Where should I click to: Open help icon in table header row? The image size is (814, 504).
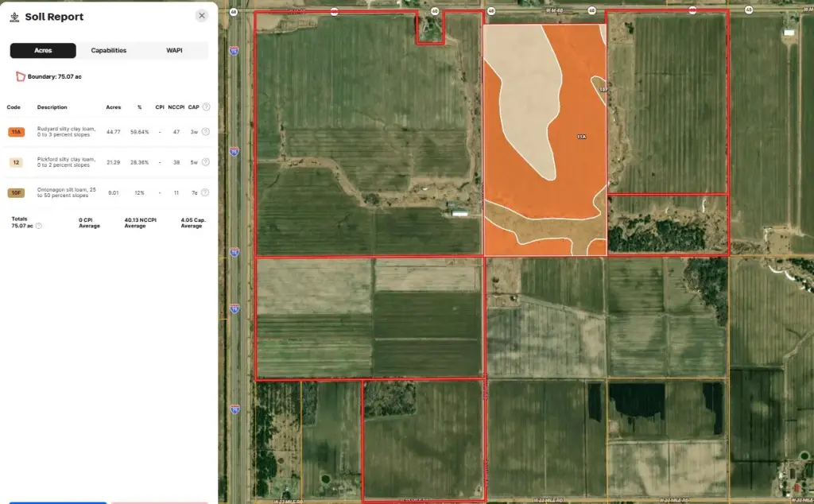coord(206,107)
